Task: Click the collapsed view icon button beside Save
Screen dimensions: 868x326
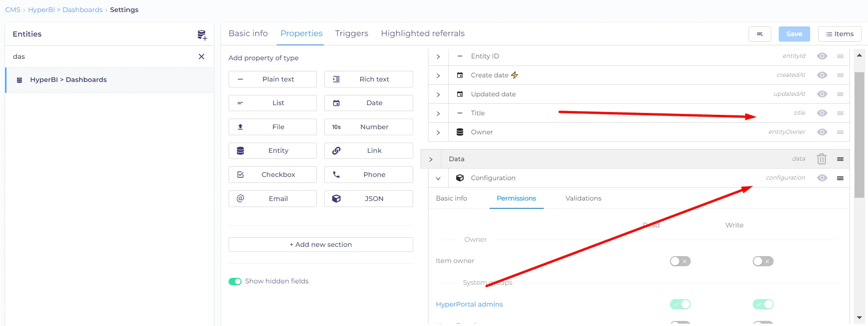Action: click(x=760, y=34)
